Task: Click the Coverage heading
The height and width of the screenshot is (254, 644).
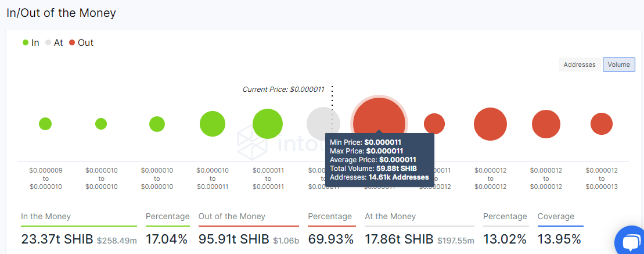Action: (x=556, y=216)
